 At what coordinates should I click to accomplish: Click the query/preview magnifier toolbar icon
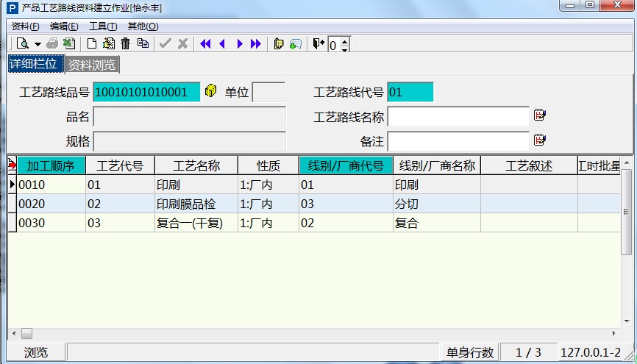[x=22, y=43]
